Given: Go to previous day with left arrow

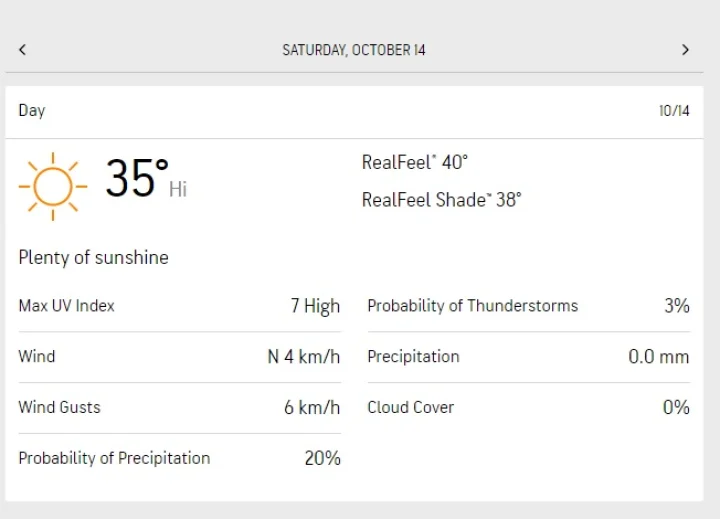Looking at the screenshot, I should [x=22, y=50].
